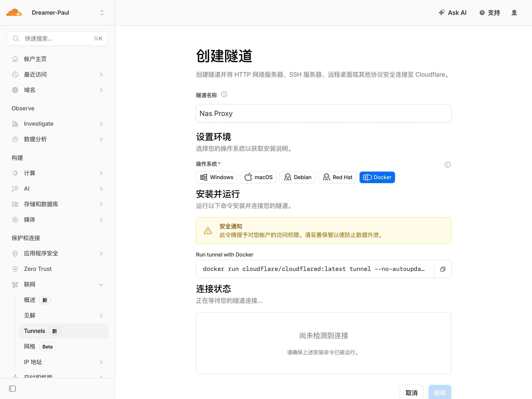Viewport: 532px width, 399px height.
Task: Click the 应用程序安全 shield icon
Action: [x=15, y=254]
